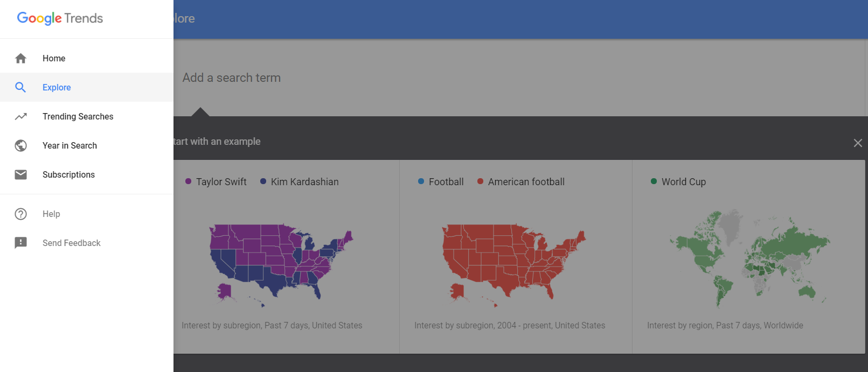Viewport: 868px width, 372px height.
Task: Click the Google Trends logo
Action: tap(60, 18)
